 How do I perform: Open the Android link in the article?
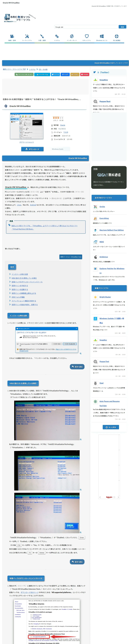33,205
